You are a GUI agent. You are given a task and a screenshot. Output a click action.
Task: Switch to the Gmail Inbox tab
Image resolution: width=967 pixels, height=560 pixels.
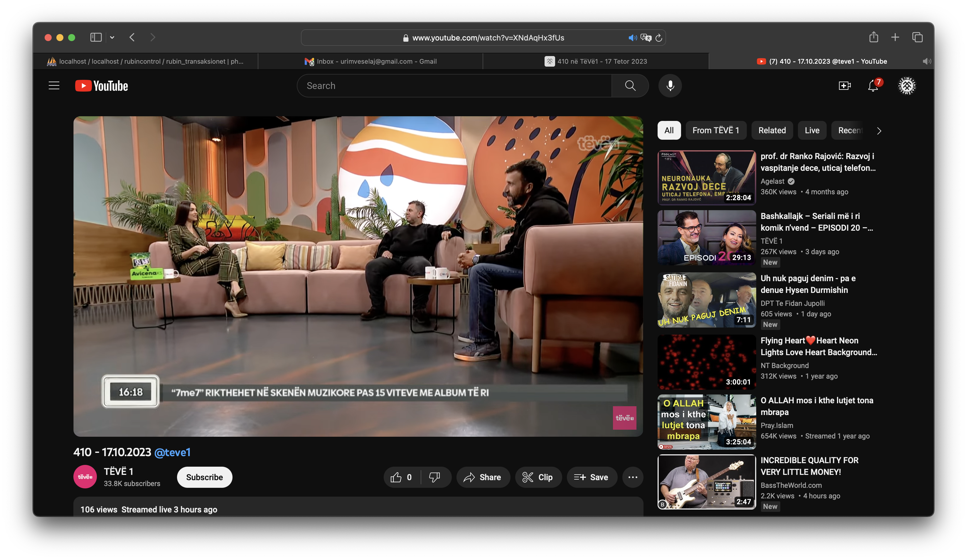click(370, 61)
